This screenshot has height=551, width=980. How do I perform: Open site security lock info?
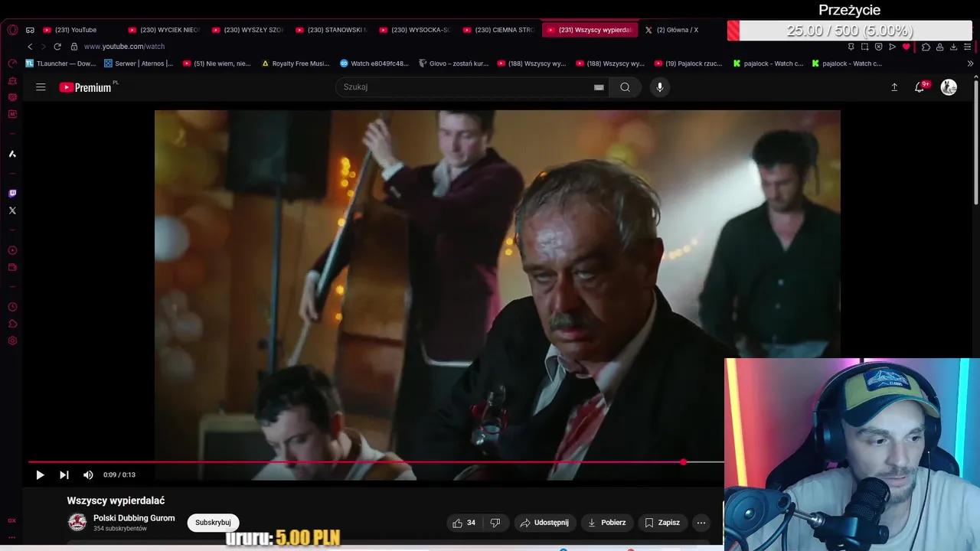74,47
